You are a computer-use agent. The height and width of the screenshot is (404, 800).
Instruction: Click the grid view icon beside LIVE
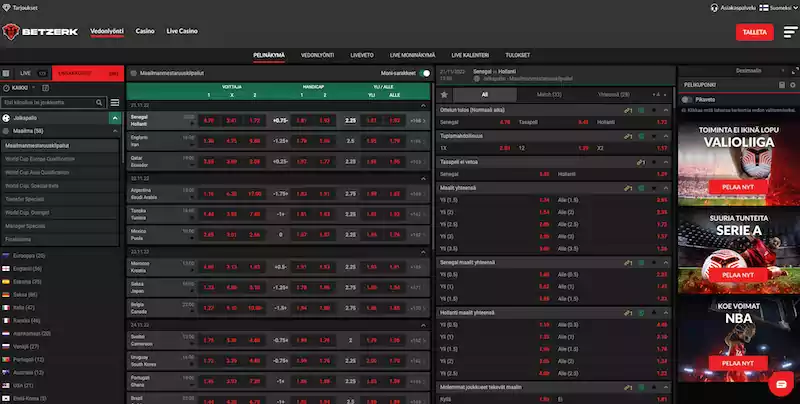(x=6, y=73)
